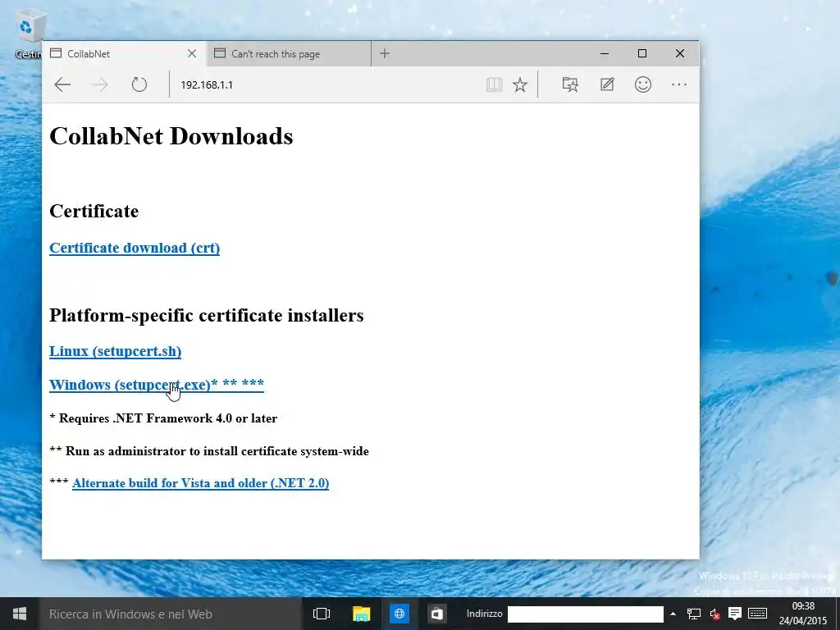Viewport: 840px width, 630px height.
Task: Select the browser globe icon in taskbar
Action: (399, 614)
